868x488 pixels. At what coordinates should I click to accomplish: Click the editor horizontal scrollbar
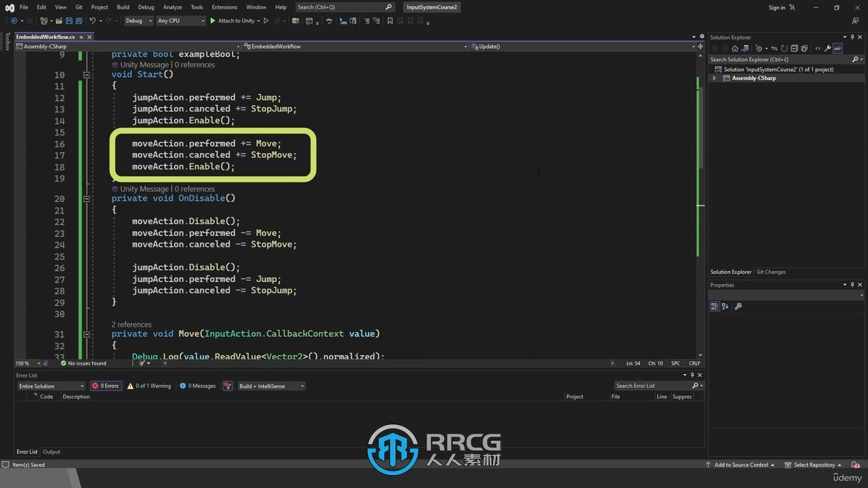pyautogui.click(x=390, y=363)
